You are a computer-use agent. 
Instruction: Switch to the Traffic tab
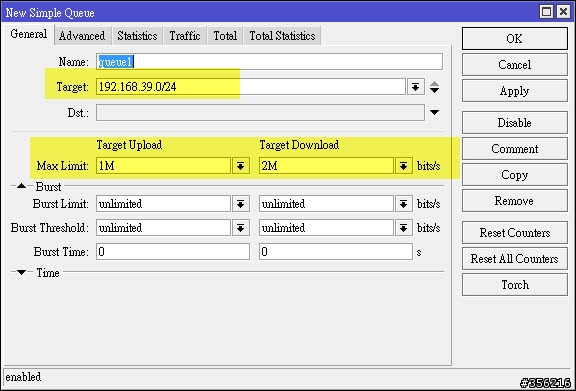(185, 36)
